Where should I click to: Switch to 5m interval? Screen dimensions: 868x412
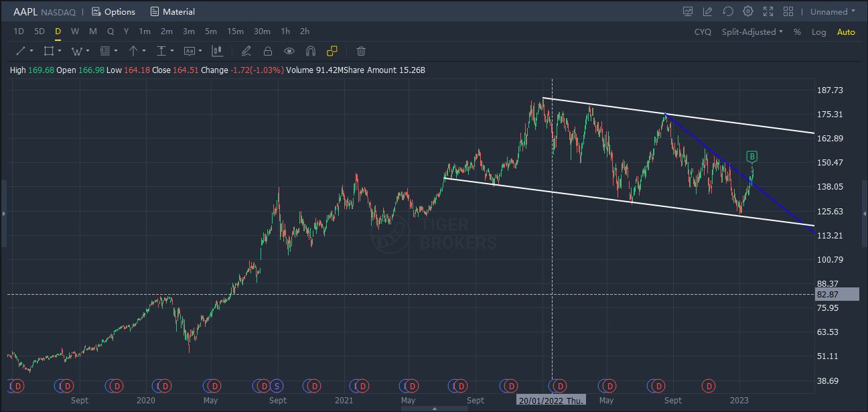click(211, 31)
